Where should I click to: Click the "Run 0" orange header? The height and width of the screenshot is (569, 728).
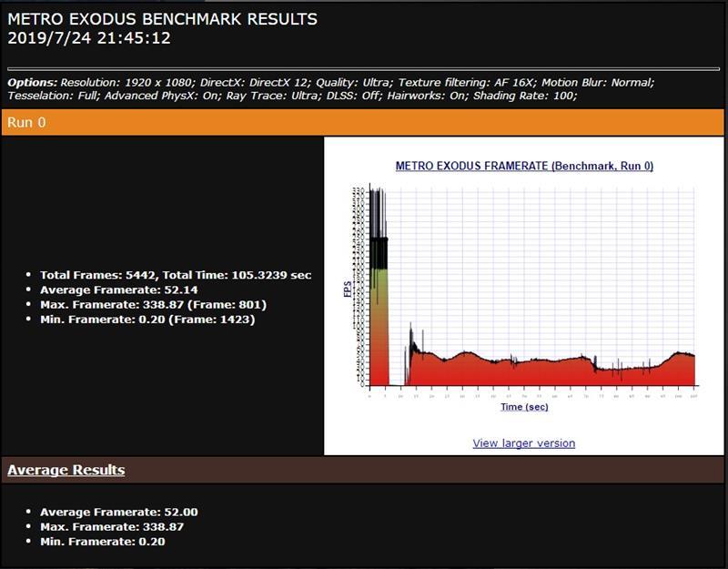point(362,123)
